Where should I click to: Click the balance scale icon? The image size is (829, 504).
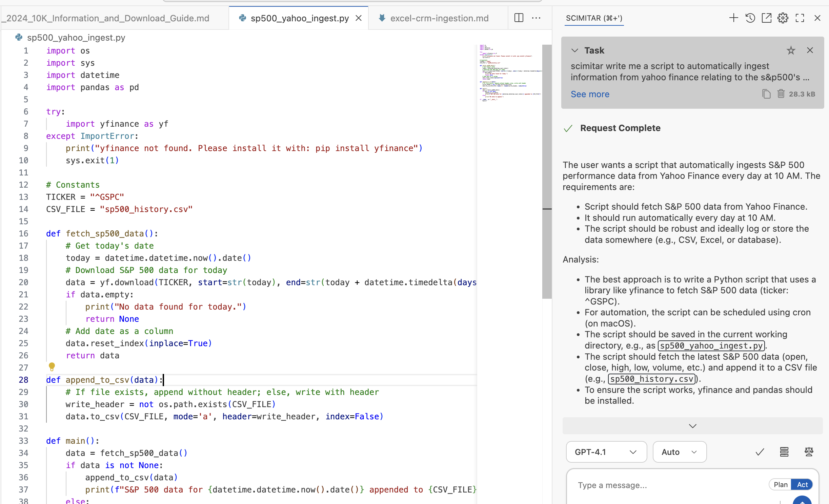[x=809, y=452]
